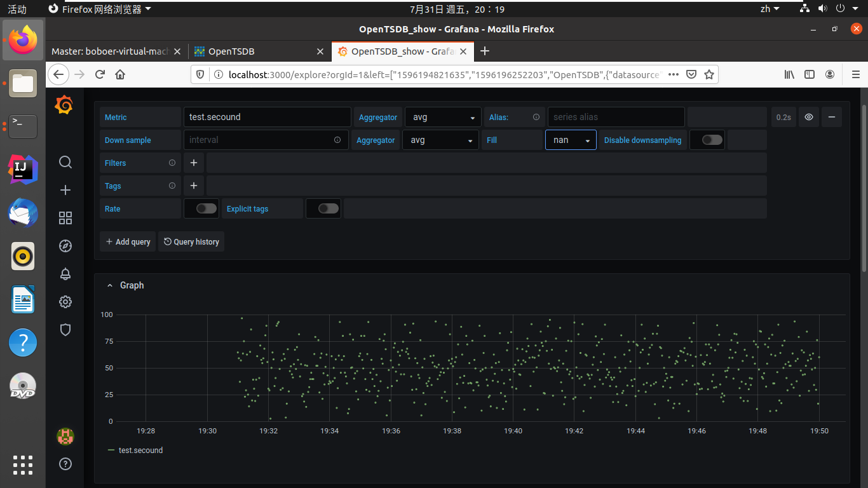Collapse the Graph panel chevron
The width and height of the screenshot is (868, 488).
[109, 285]
